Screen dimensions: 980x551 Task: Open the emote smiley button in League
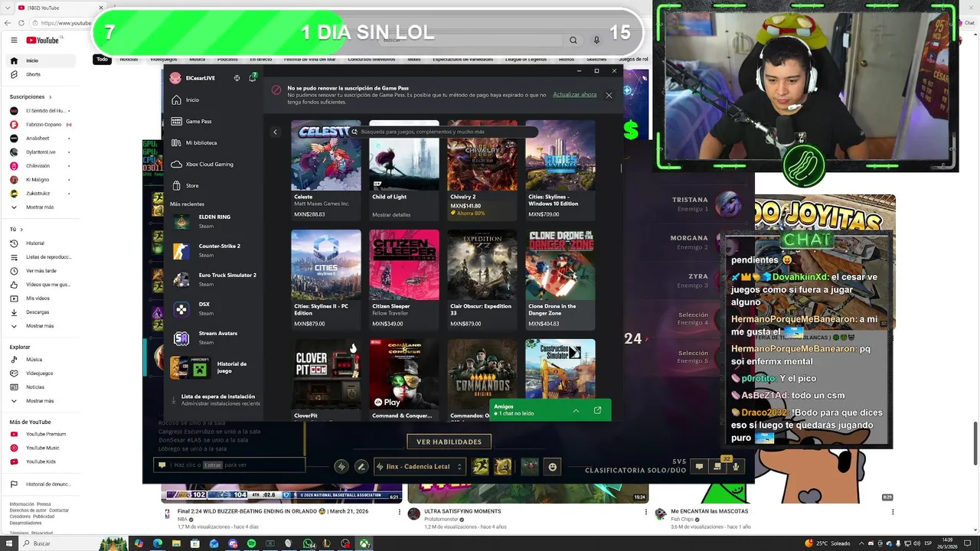click(553, 467)
